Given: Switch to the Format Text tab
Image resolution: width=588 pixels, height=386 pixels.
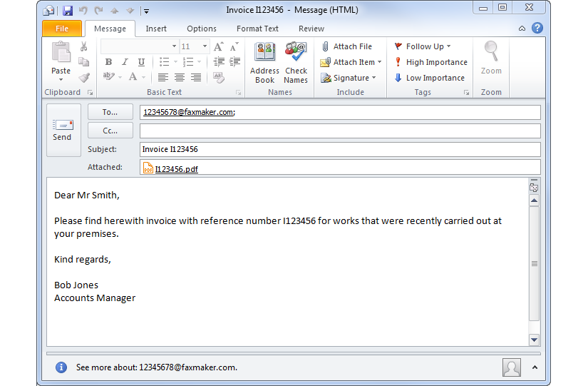Looking at the screenshot, I should tap(257, 29).
